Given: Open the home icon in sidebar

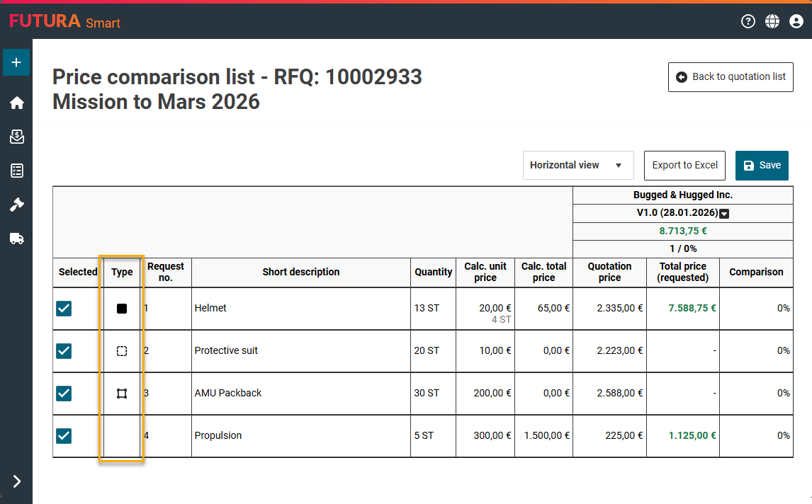Looking at the screenshot, I should tap(16, 103).
